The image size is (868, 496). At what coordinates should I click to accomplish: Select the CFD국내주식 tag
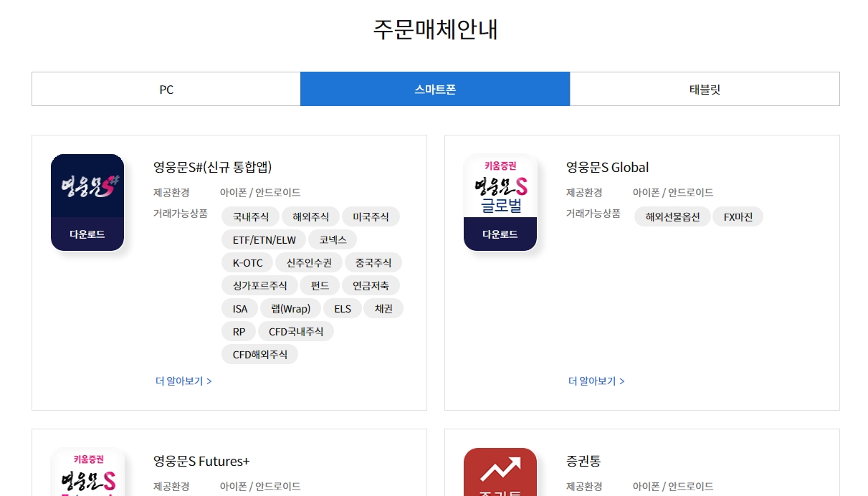(x=296, y=331)
